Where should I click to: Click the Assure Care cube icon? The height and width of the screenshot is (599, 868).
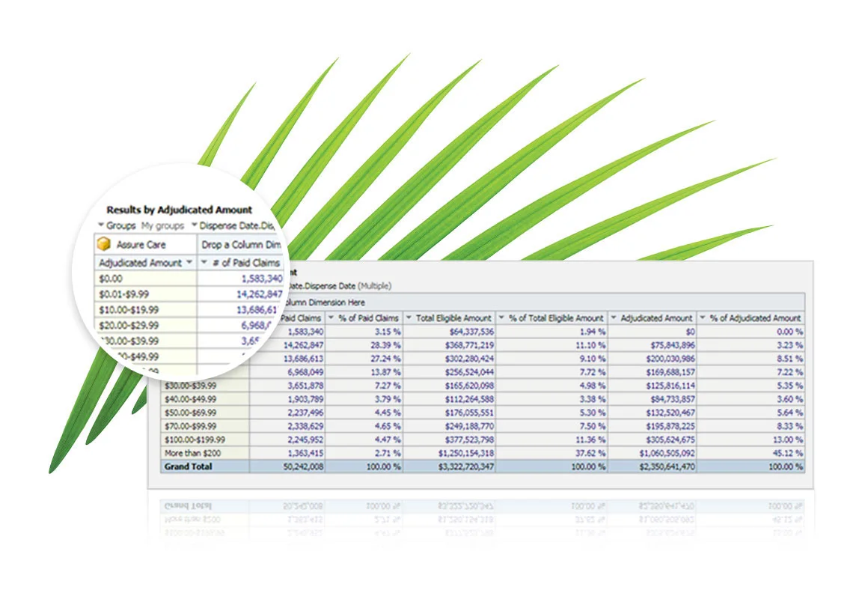(103, 244)
